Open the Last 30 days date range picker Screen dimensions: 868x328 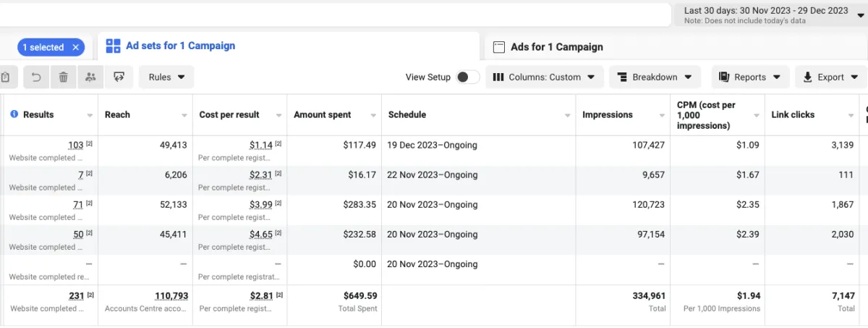[770, 14]
